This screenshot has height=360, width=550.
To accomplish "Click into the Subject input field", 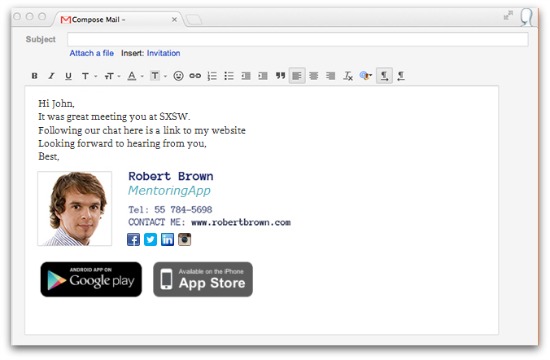I will click(298, 39).
